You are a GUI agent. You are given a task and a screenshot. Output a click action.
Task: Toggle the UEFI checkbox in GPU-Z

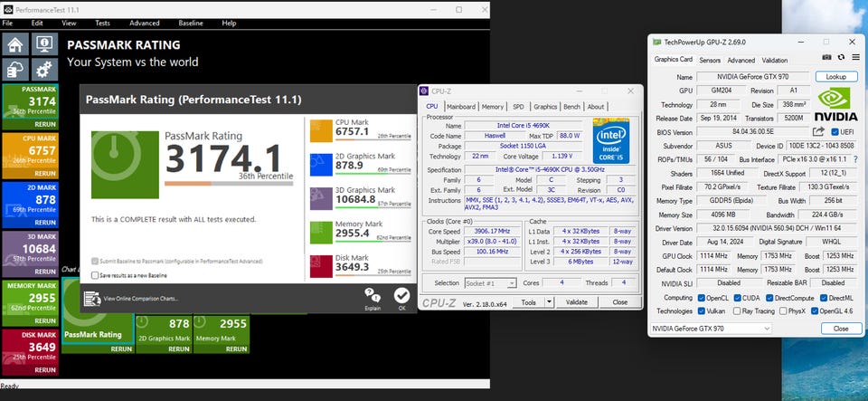835,132
